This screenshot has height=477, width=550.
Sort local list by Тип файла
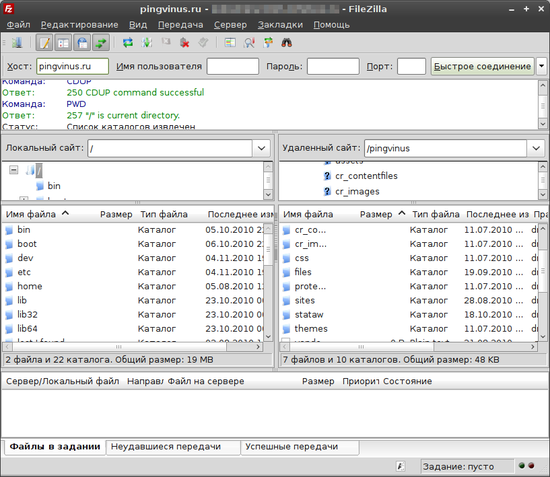pos(164,214)
